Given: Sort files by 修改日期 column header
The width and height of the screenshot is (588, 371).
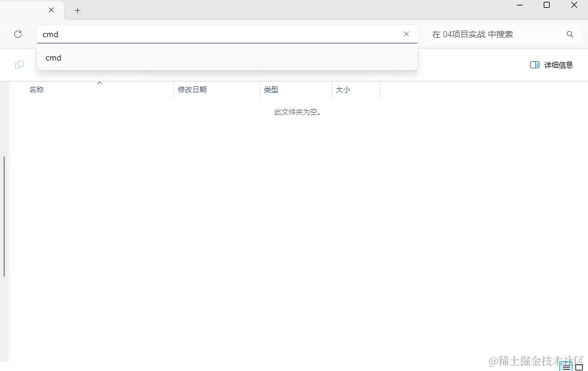Looking at the screenshot, I should tap(192, 89).
